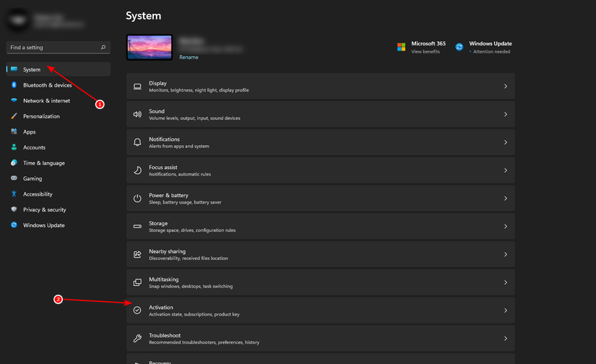Open the Activation row chevron
Image resolution: width=596 pixels, height=364 pixels.
[505, 311]
